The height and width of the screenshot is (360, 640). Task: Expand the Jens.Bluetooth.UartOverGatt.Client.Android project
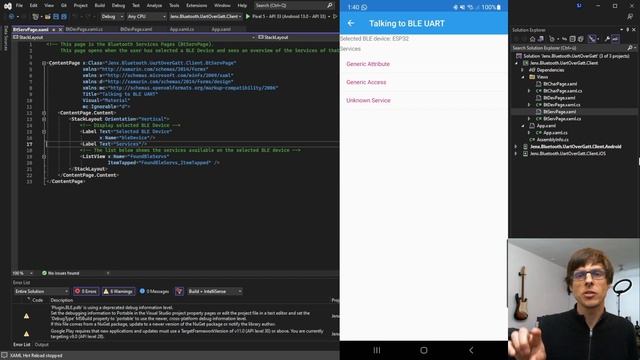click(516, 147)
